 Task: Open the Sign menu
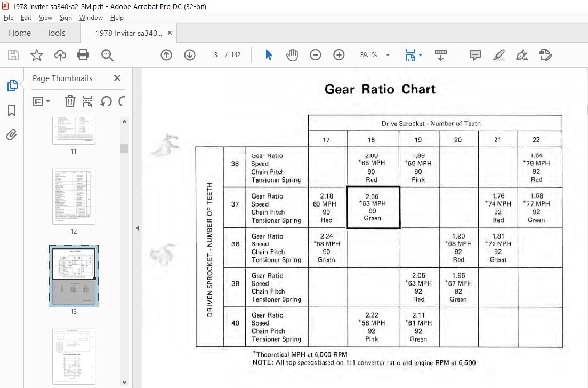[66, 18]
